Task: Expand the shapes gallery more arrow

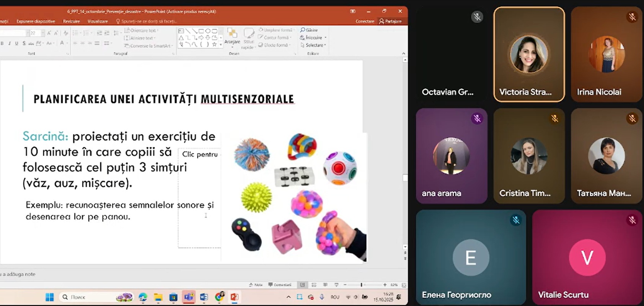Action: tap(220, 45)
